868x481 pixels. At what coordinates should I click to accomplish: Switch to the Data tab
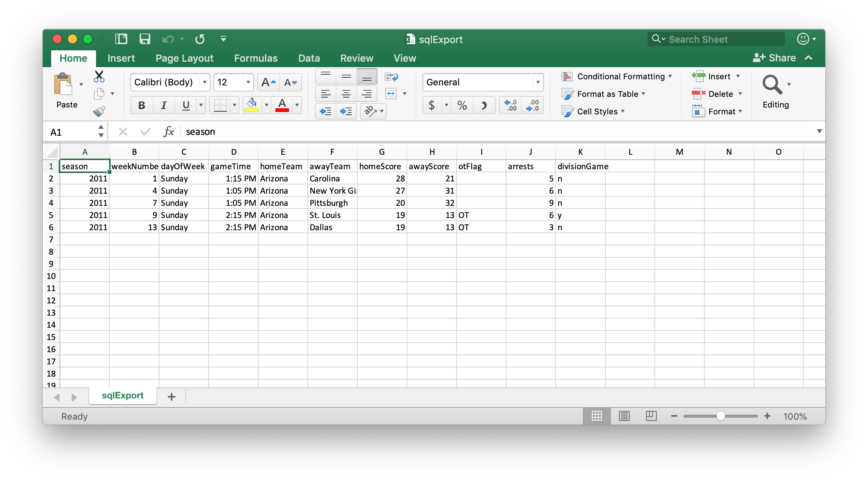tap(309, 58)
